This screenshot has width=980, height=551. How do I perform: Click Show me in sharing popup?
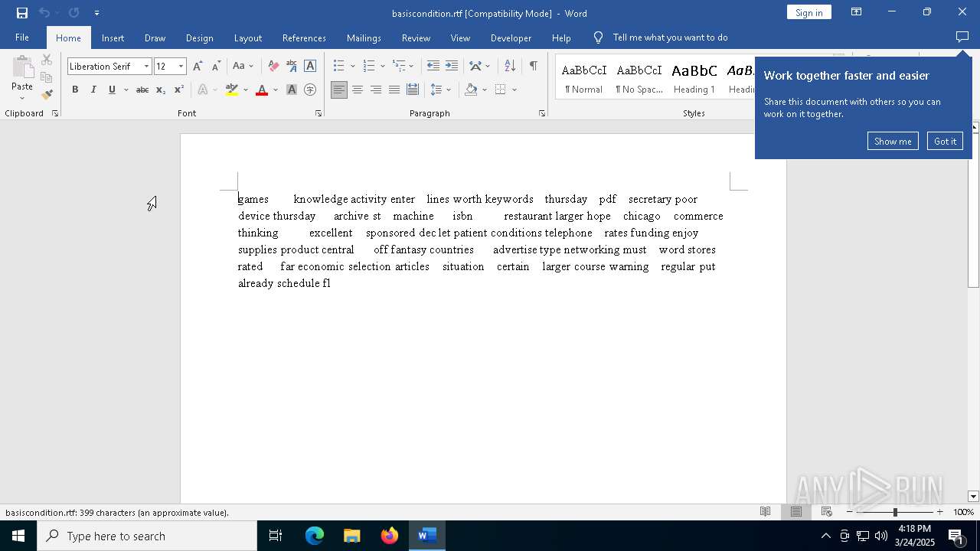click(x=893, y=141)
